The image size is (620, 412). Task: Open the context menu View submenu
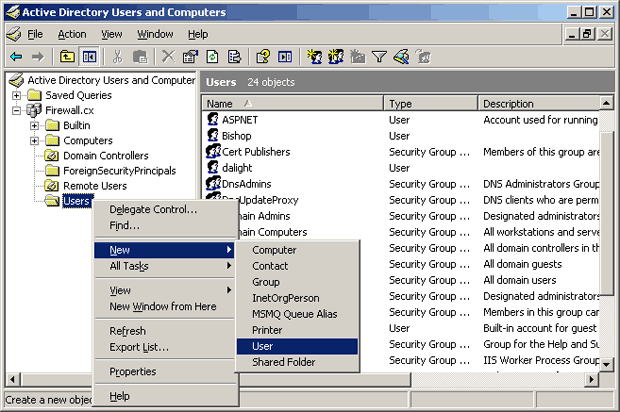coord(164,290)
